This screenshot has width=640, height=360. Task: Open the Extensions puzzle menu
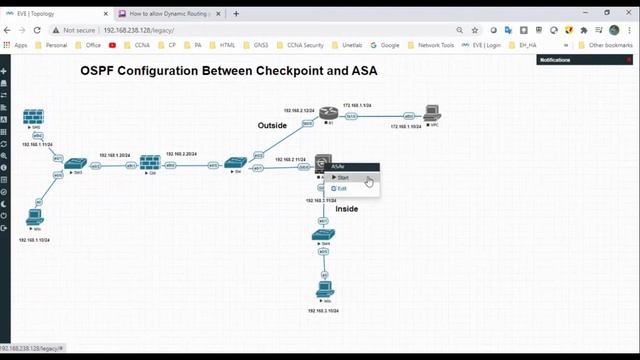tap(584, 30)
